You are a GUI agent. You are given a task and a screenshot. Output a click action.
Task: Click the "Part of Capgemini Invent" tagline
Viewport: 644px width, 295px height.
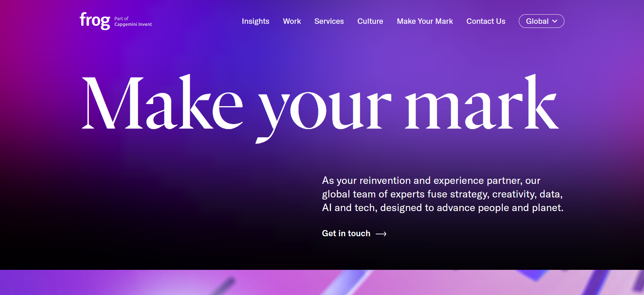click(x=133, y=21)
